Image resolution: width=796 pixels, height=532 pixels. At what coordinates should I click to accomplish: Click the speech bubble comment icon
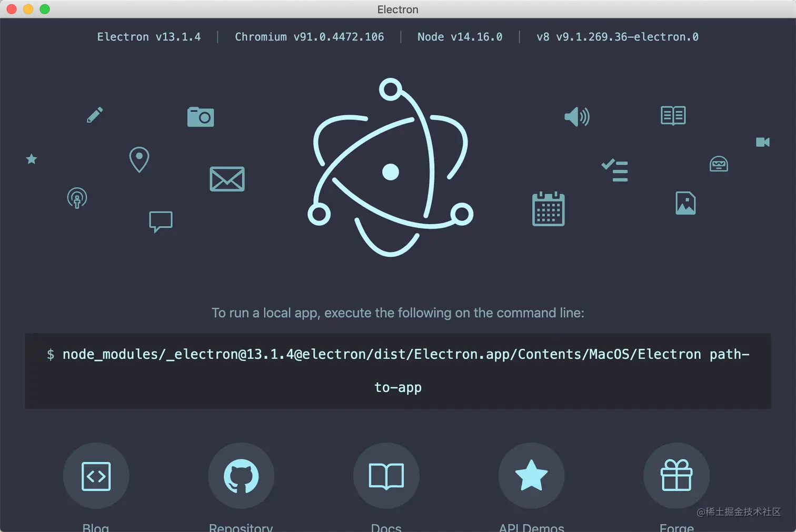point(161,222)
